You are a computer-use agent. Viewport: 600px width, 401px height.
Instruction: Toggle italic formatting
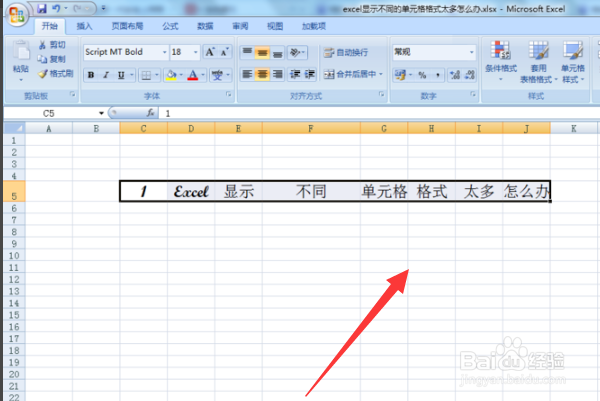tap(106, 75)
